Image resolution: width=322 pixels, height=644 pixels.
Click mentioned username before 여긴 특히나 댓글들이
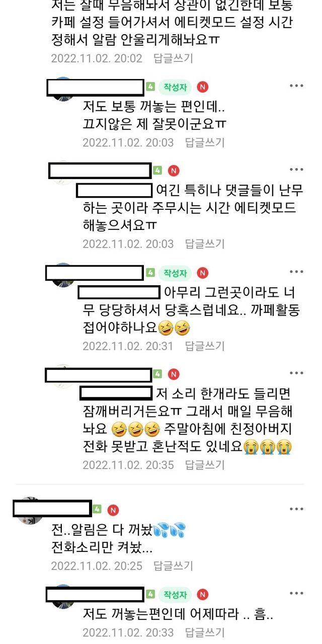[x=115, y=191]
